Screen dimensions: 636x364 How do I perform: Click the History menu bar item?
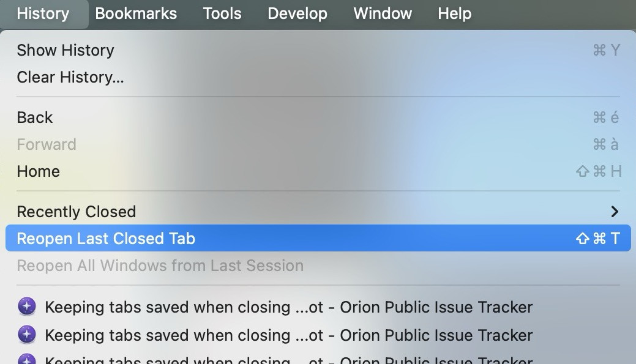point(43,13)
